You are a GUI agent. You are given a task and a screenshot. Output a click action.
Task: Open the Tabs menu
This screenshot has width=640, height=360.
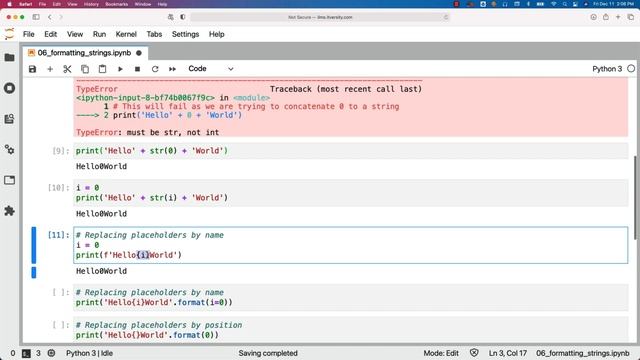[154, 34]
